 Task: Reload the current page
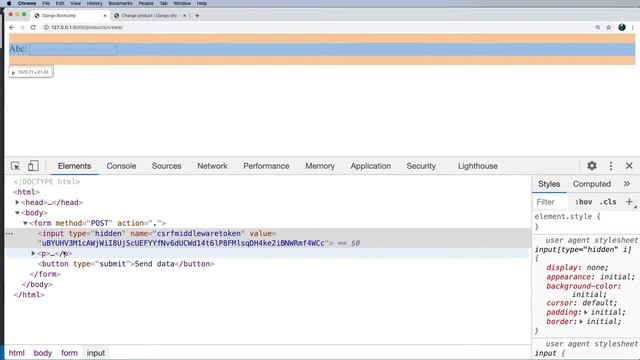pos(33,27)
